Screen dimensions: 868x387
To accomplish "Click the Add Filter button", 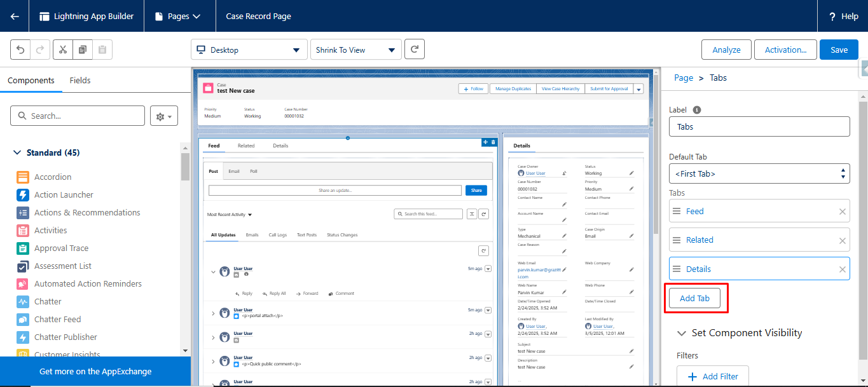I will tap(712, 376).
